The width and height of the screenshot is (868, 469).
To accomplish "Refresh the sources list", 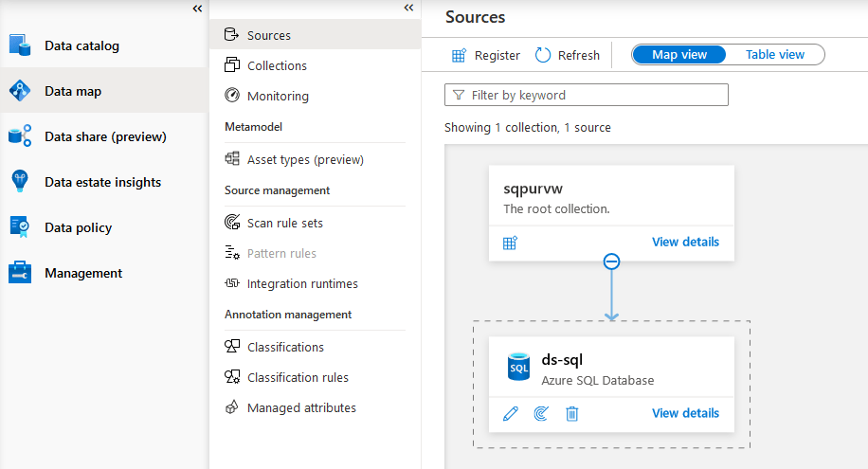I will [568, 55].
